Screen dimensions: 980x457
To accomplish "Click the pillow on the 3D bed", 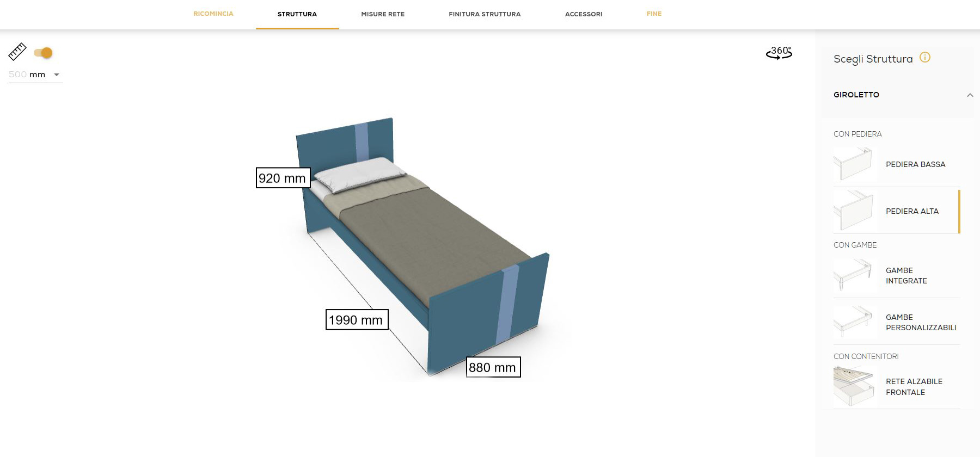I will [359, 174].
